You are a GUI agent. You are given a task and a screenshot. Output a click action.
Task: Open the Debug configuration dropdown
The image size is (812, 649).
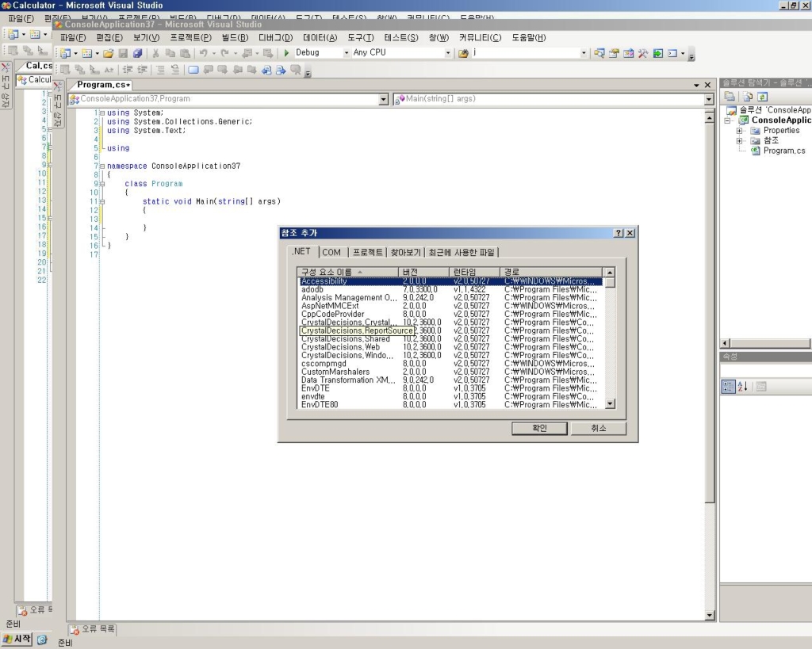pos(347,53)
